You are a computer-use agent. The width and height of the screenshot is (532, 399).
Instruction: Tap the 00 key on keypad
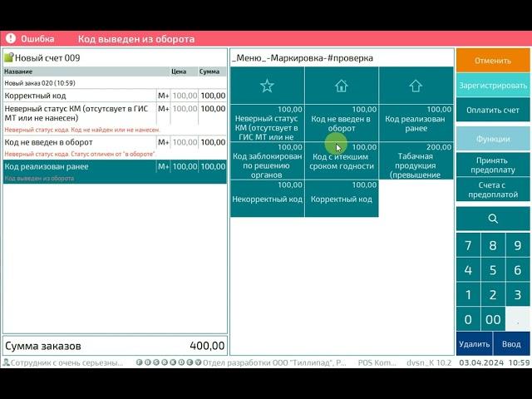(493, 319)
